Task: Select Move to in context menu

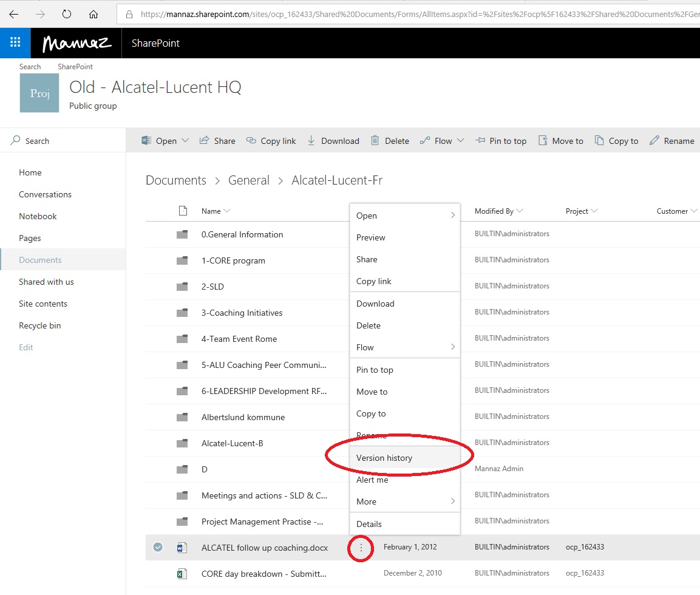Action: [x=405, y=392]
